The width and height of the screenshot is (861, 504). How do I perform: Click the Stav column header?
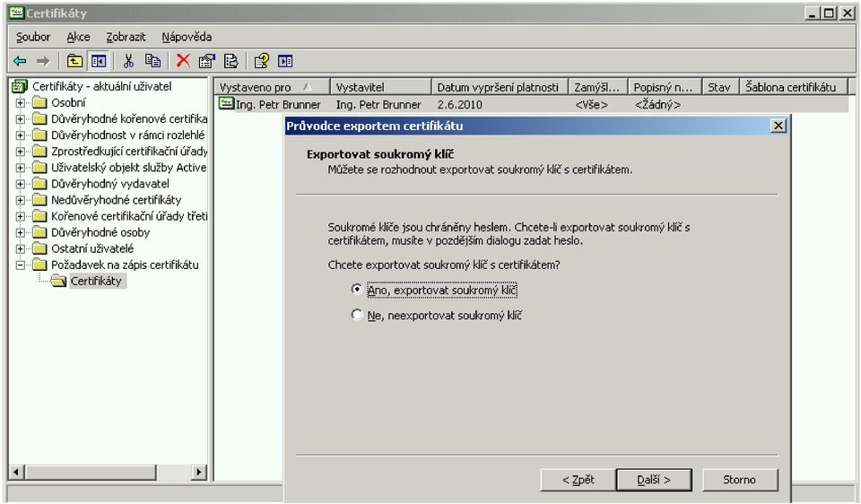click(x=720, y=87)
